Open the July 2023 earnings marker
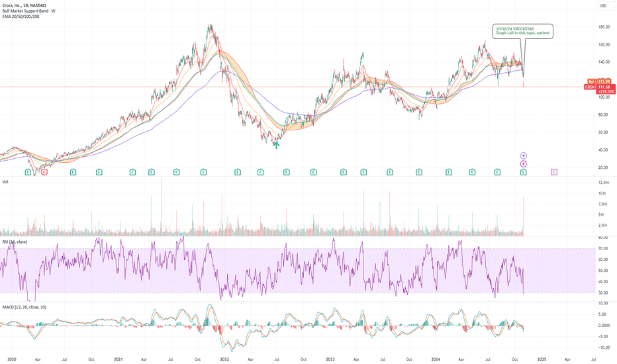The width and height of the screenshot is (617, 364). coord(390,172)
